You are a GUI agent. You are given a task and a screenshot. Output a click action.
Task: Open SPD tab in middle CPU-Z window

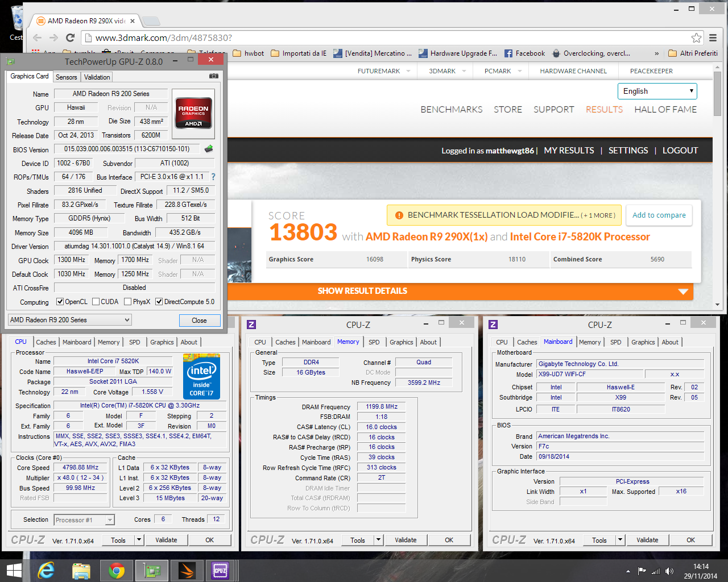click(374, 342)
